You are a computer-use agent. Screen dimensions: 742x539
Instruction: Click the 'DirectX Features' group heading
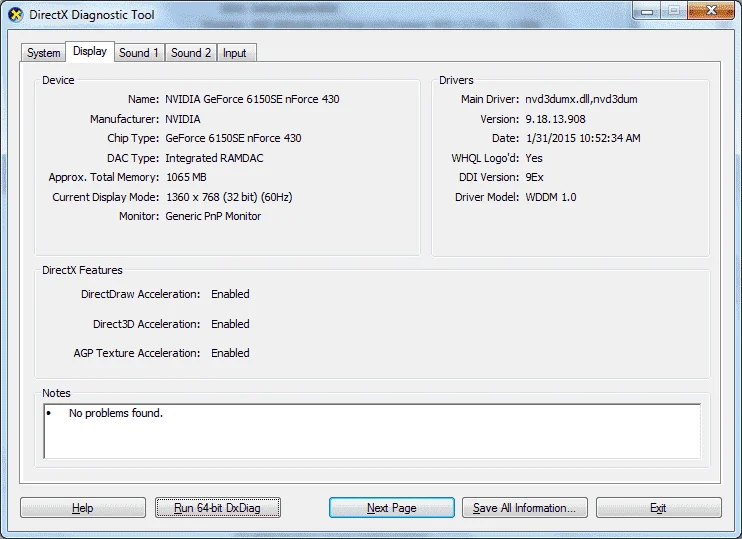pos(82,270)
